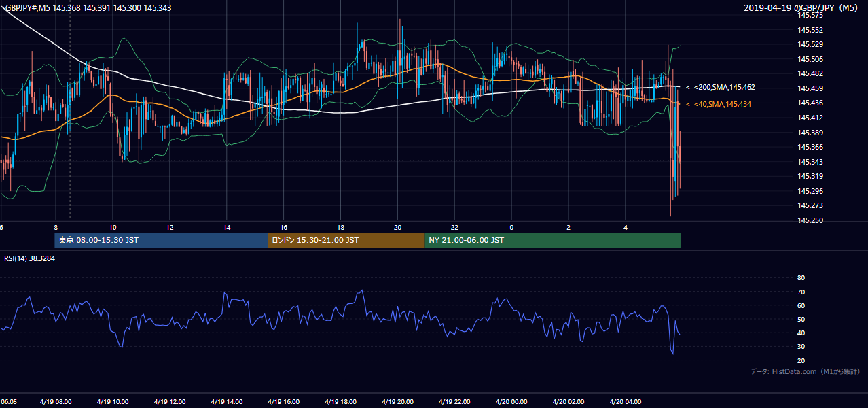This screenshot has width=868, height=408.
Task: Click price level 145.506 on the axis
Action: tap(810, 59)
